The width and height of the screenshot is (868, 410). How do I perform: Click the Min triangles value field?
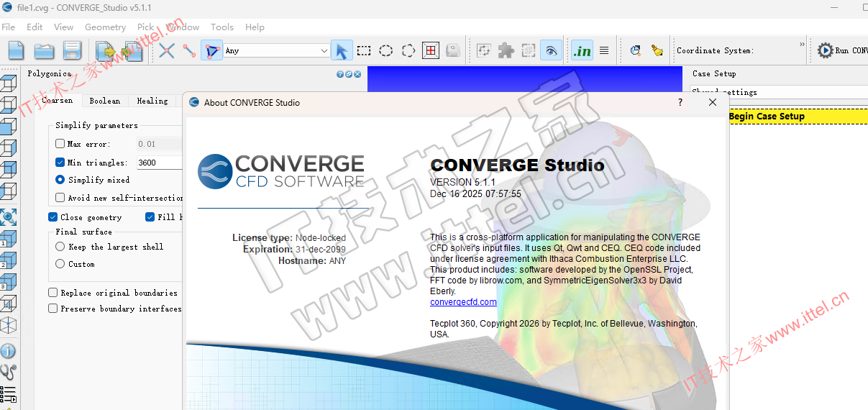pyautogui.click(x=158, y=163)
